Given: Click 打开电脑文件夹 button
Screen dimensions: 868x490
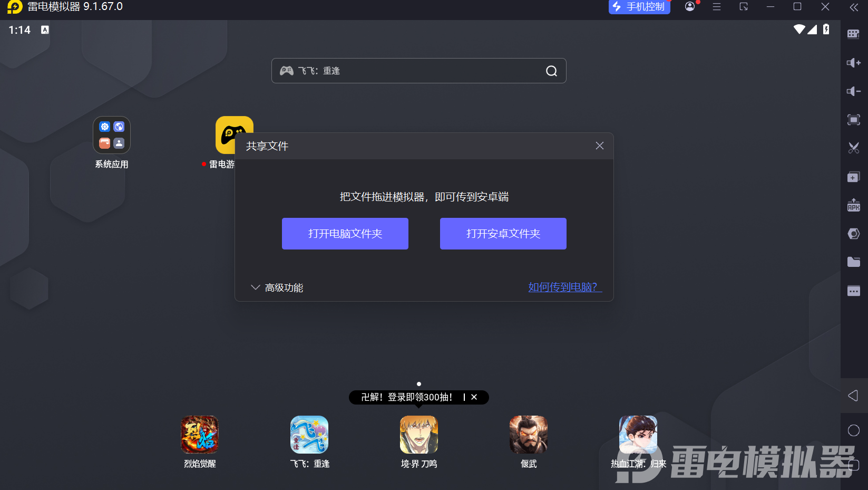Looking at the screenshot, I should coord(345,234).
